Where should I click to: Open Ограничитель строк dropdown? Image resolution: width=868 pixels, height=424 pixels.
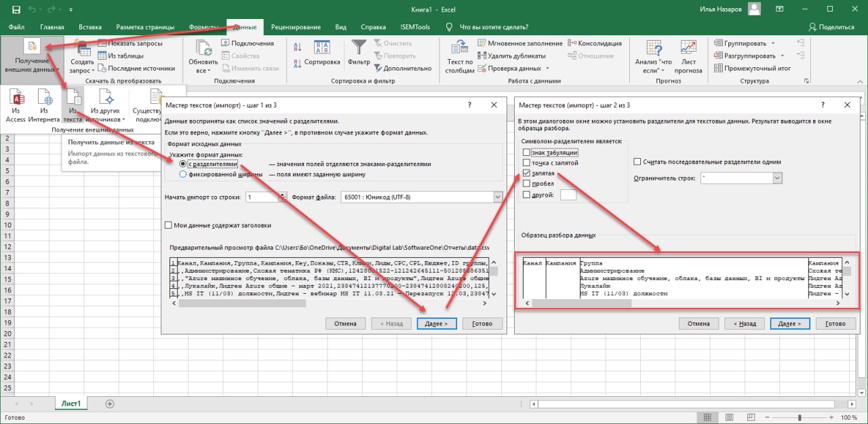[777, 178]
